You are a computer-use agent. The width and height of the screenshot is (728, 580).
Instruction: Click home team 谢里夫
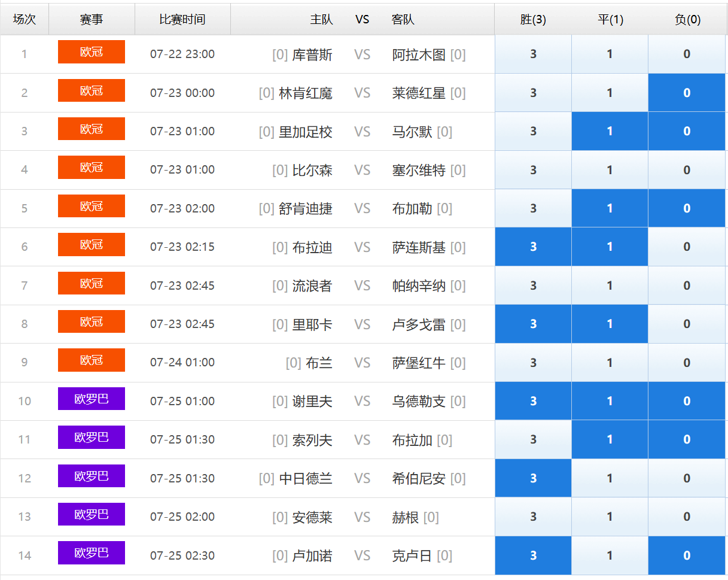click(312, 402)
